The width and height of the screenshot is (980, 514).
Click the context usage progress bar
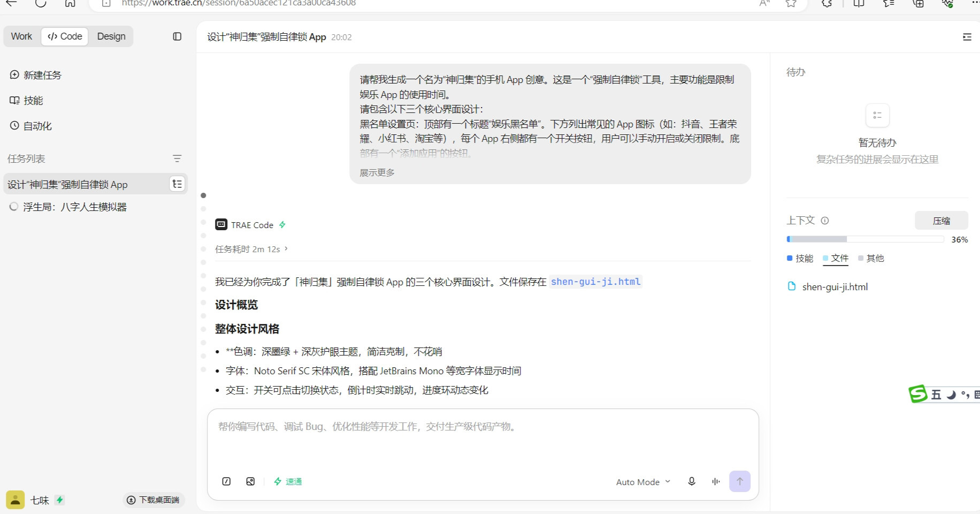865,239
